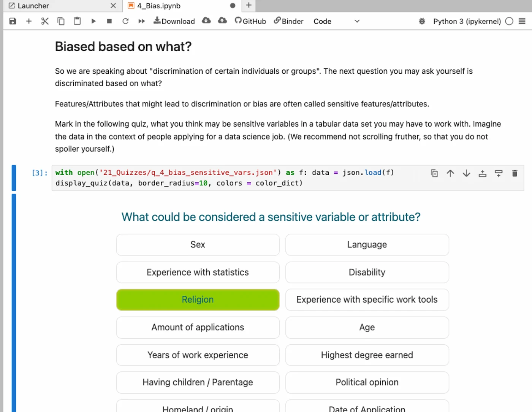Restart the kernel
532x412 pixels.
tap(125, 21)
